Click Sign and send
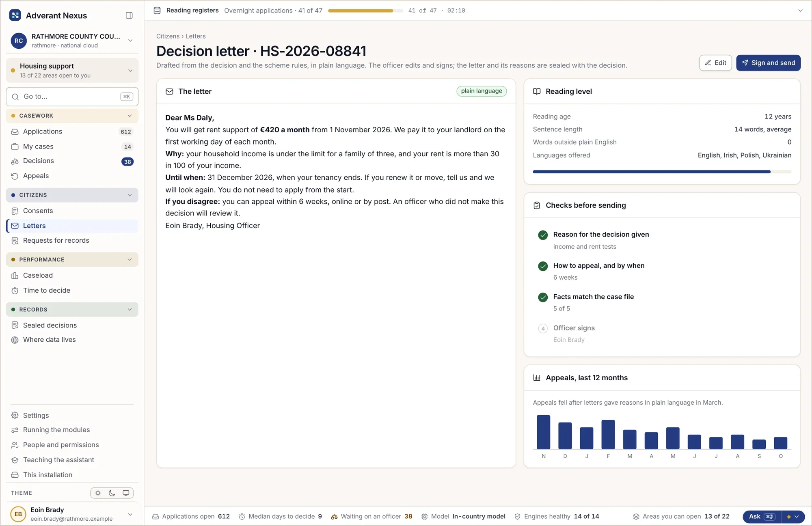 pos(768,63)
